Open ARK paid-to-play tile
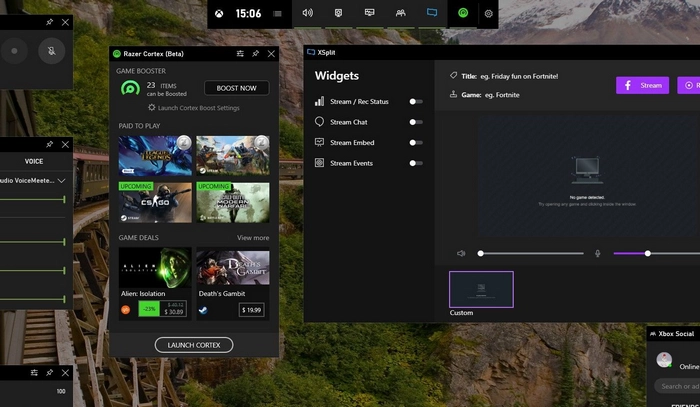The image size is (700, 407). 233,155
